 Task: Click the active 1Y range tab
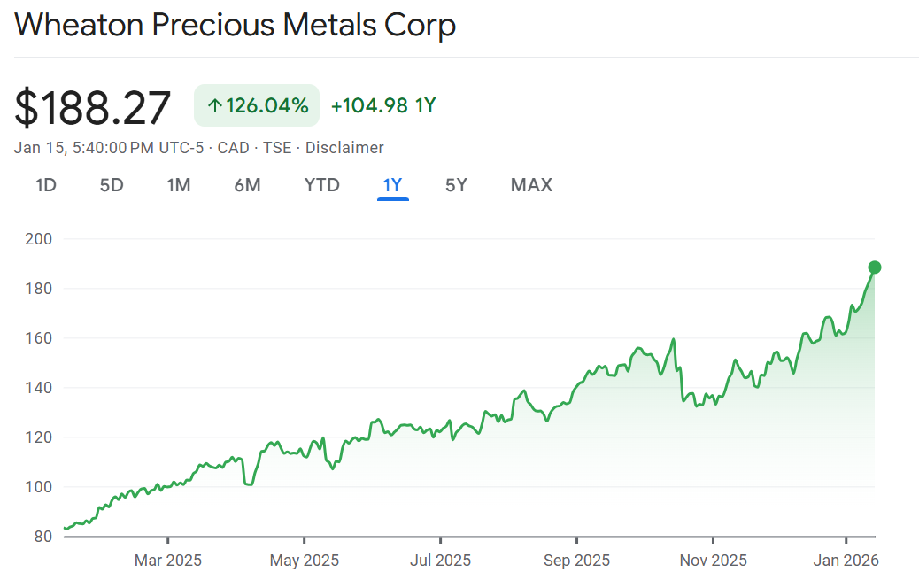pyautogui.click(x=392, y=185)
